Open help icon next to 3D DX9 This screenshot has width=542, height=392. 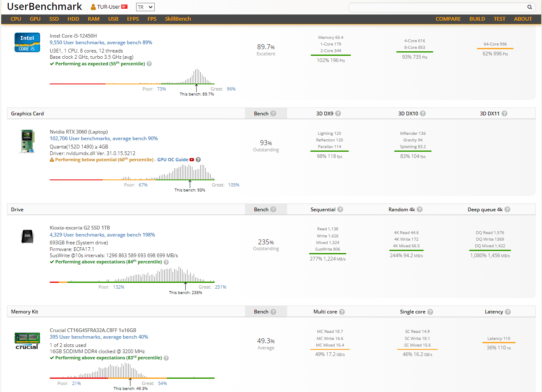[338, 113]
